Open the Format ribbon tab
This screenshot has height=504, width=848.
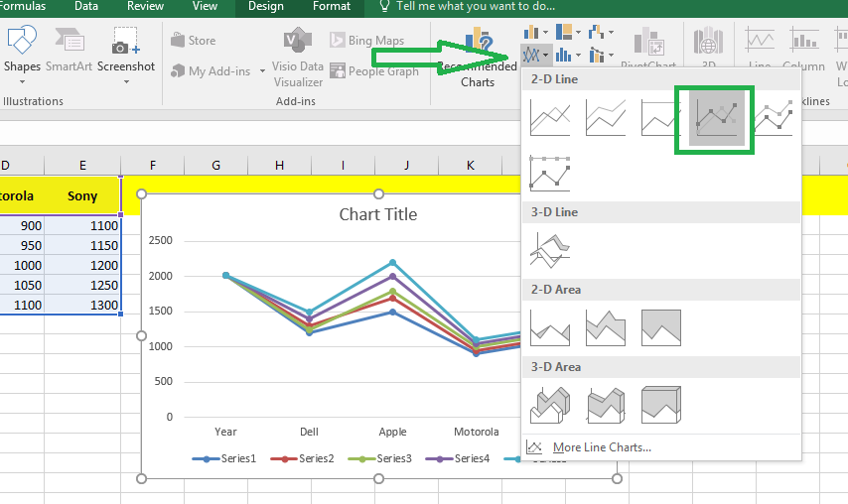(331, 7)
